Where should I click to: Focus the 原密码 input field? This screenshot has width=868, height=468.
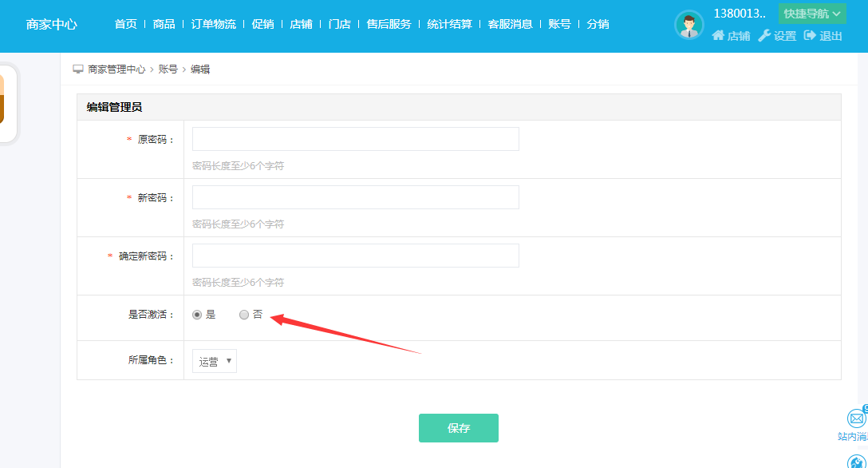pos(355,139)
